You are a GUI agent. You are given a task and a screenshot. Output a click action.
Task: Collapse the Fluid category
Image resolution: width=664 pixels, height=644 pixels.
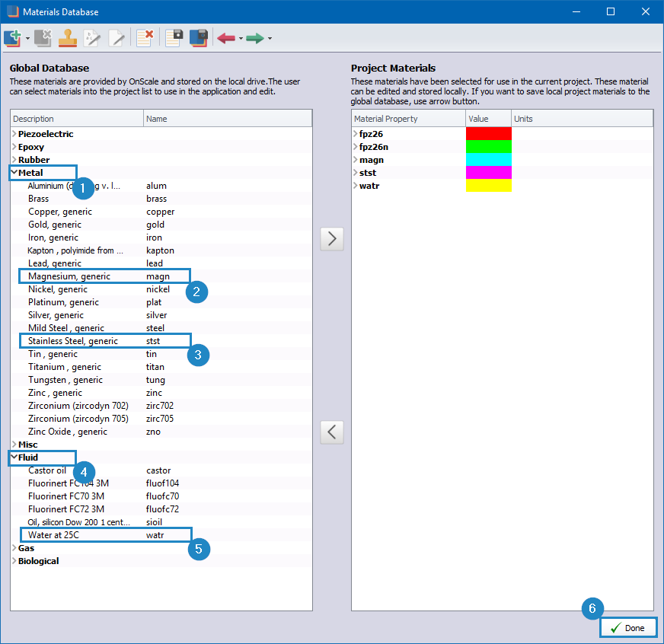14,457
